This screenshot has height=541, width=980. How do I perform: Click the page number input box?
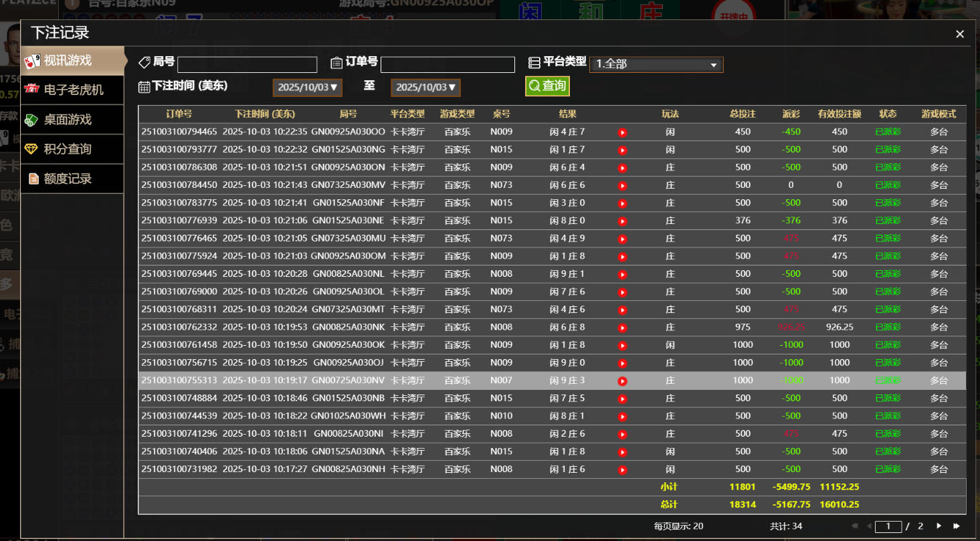click(x=888, y=526)
